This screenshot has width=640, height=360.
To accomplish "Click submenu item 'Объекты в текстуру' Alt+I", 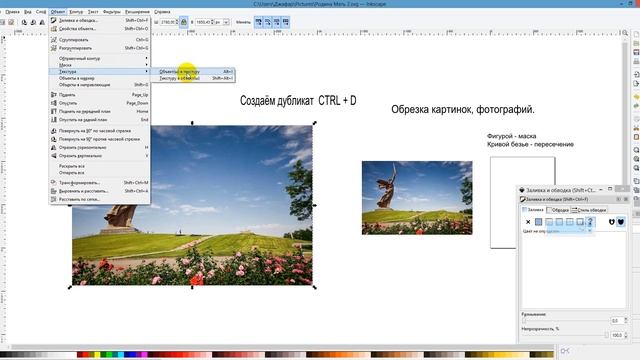I will [193, 71].
